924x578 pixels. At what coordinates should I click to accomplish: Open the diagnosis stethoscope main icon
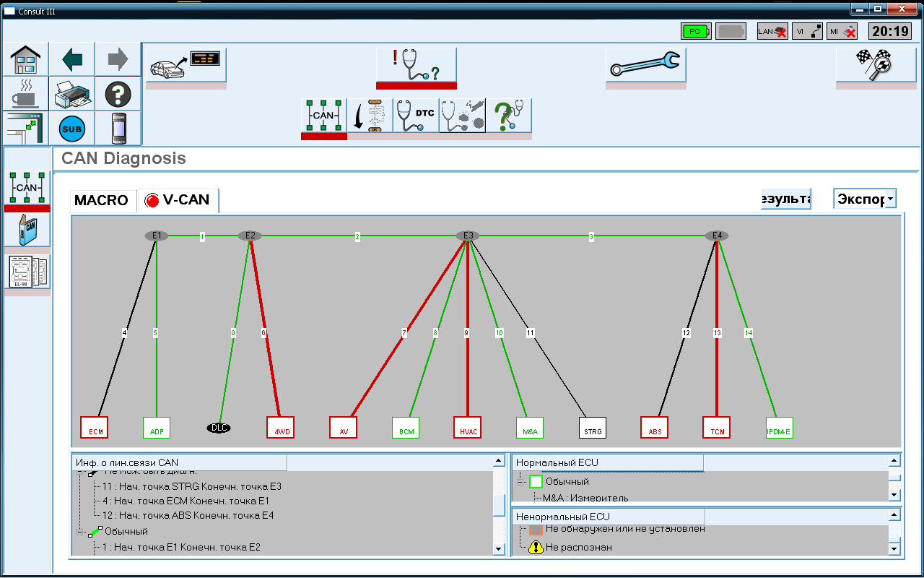pos(417,65)
